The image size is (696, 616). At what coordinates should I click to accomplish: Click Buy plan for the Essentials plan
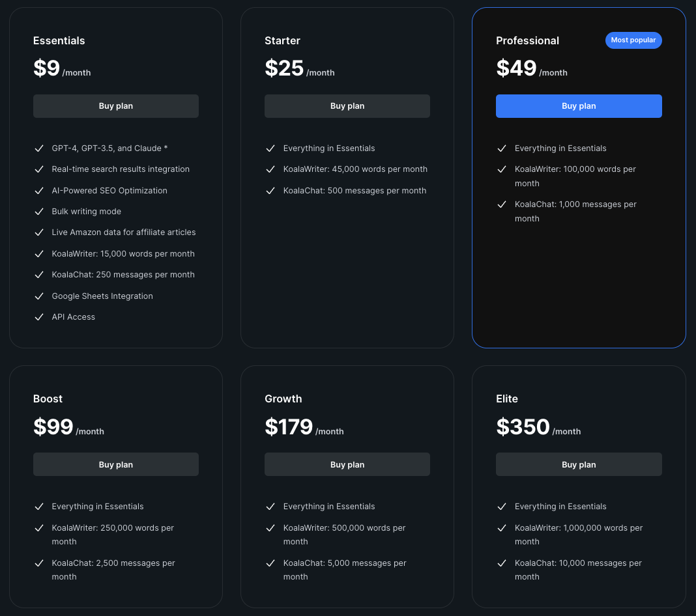click(115, 106)
